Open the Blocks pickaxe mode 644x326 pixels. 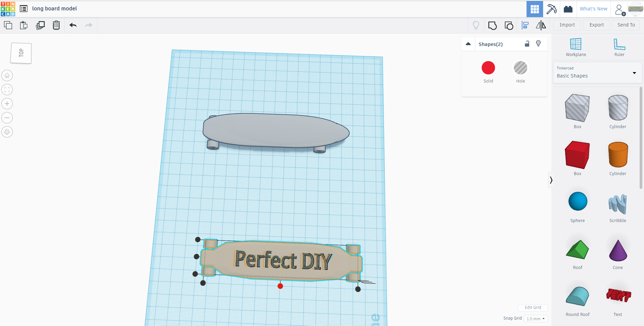click(551, 9)
